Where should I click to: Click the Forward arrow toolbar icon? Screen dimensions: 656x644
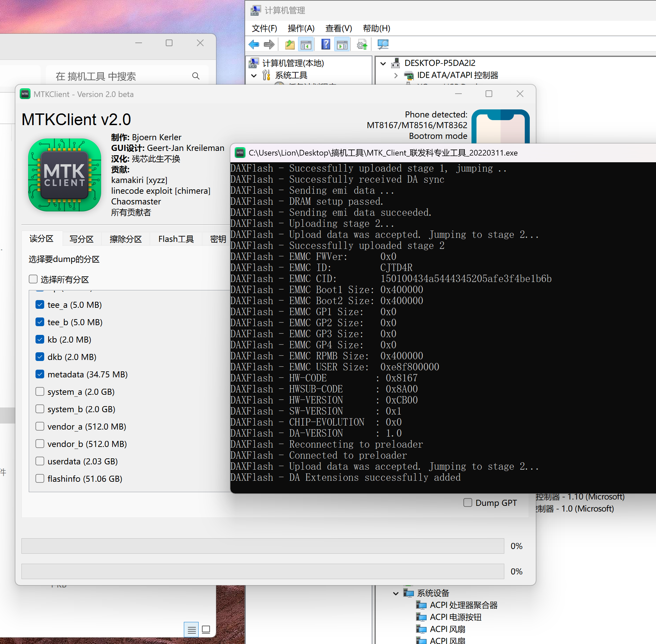click(x=269, y=44)
